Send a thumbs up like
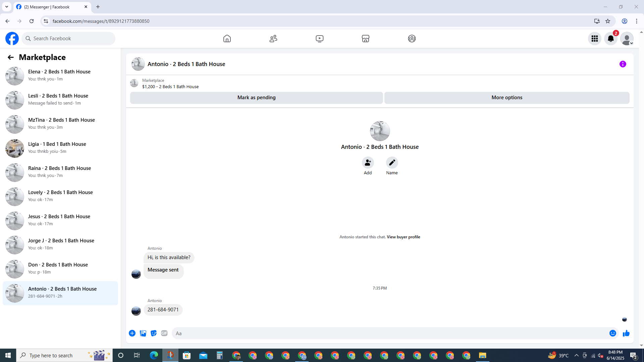This screenshot has width=644, height=362. point(626,333)
